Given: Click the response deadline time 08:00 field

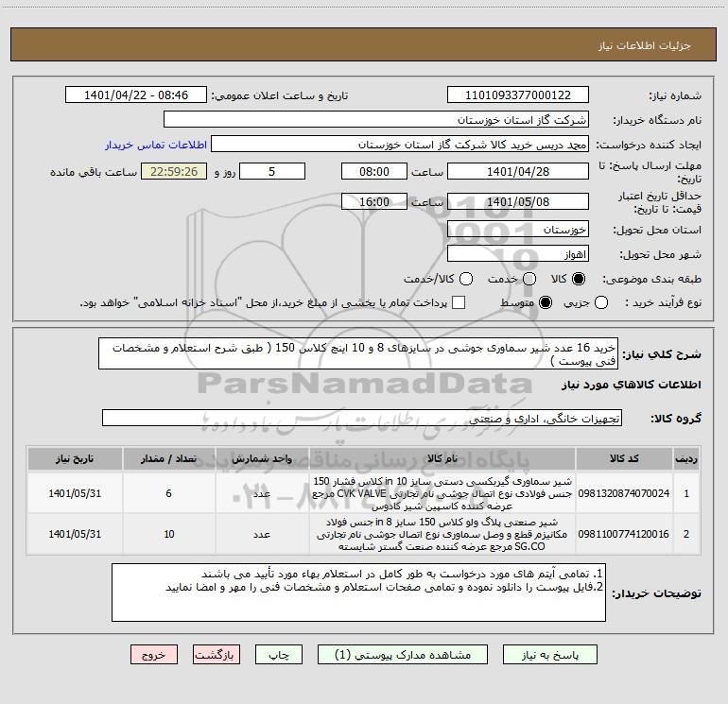Looking at the screenshot, I should click(374, 171).
